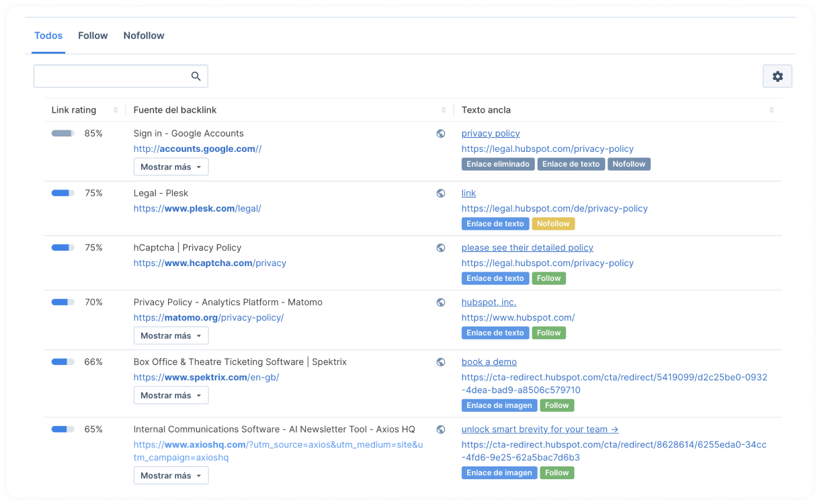Image resolution: width=820 pixels, height=504 pixels.
Task: Select the 'hCaptcha | Privacy Policy' title
Action: click(x=188, y=248)
